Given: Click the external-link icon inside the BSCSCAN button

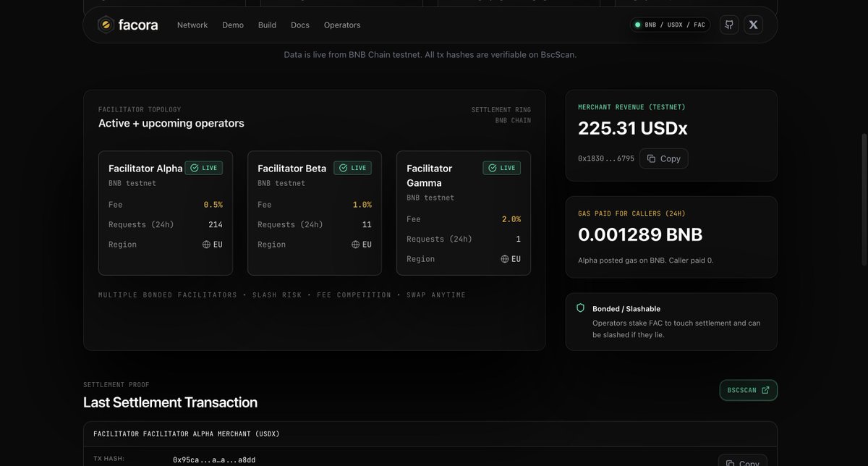Looking at the screenshot, I should tap(764, 390).
